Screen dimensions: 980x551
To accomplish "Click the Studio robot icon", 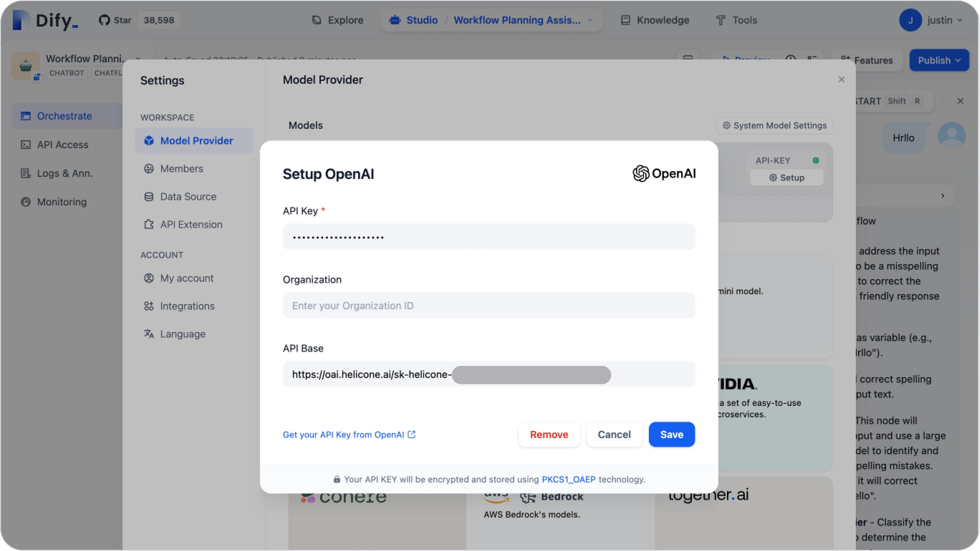I will [x=395, y=20].
